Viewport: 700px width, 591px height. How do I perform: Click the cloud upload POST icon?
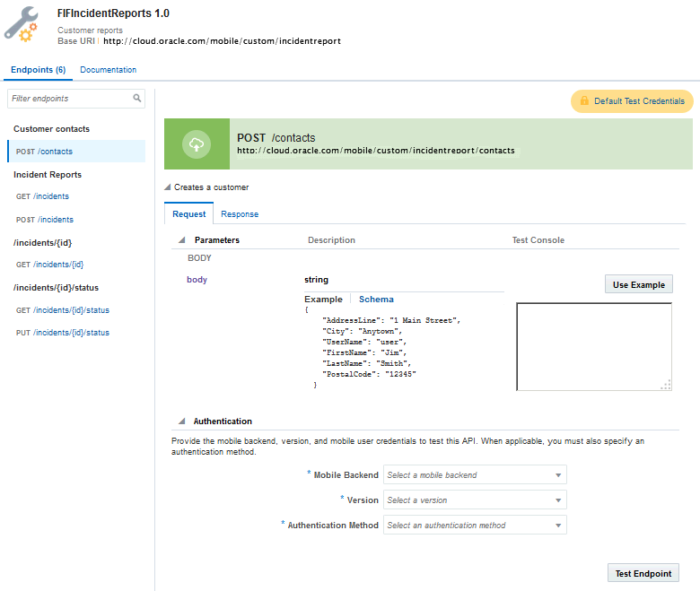[x=197, y=144]
